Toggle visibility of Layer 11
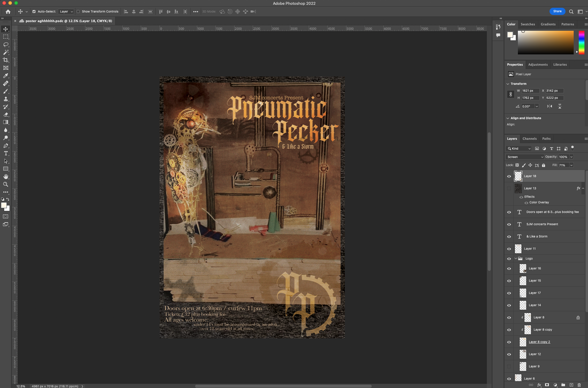The image size is (588, 388). click(x=509, y=249)
